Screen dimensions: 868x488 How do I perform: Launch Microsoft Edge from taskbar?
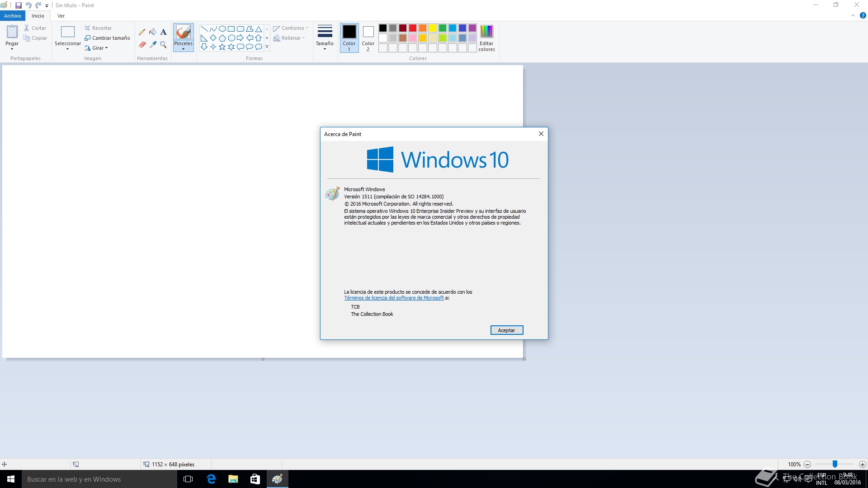211,479
